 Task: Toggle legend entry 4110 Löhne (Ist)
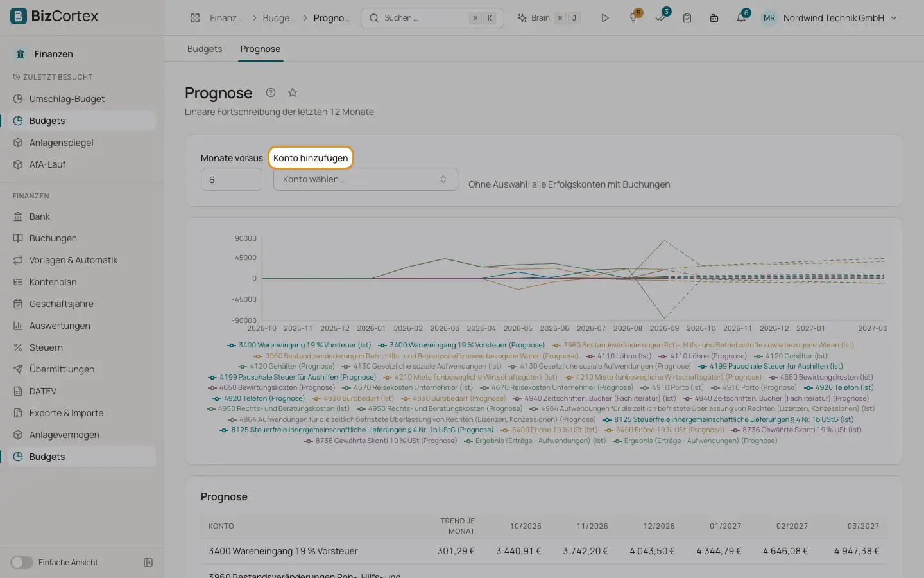pyautogui.click(x=619, y=356)
